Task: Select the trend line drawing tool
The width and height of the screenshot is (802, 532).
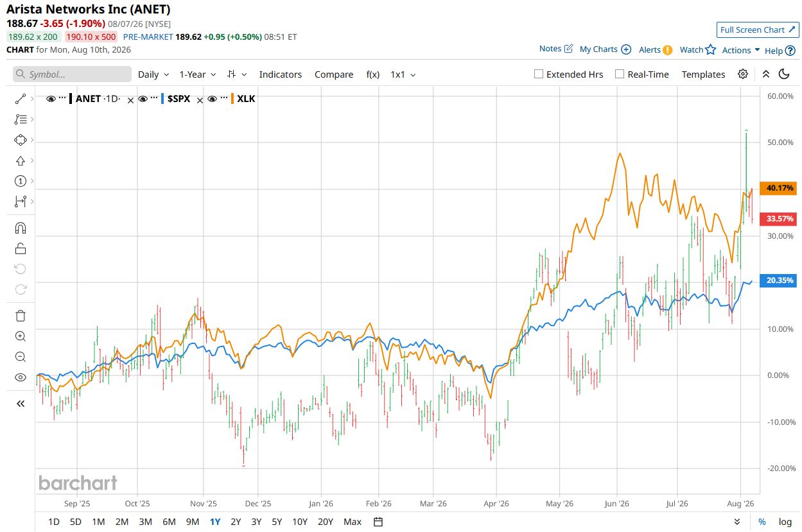Action: click(20, 99)
